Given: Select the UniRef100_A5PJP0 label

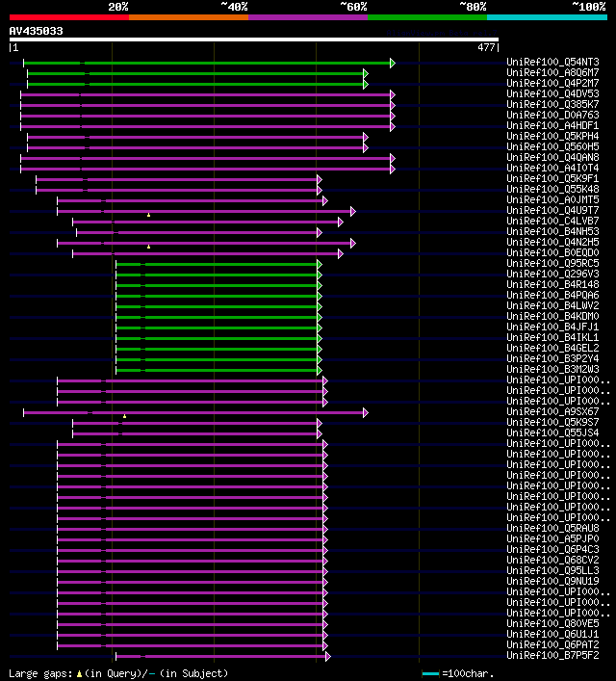Looking at the screenshot, I should [x=552, y=539].
